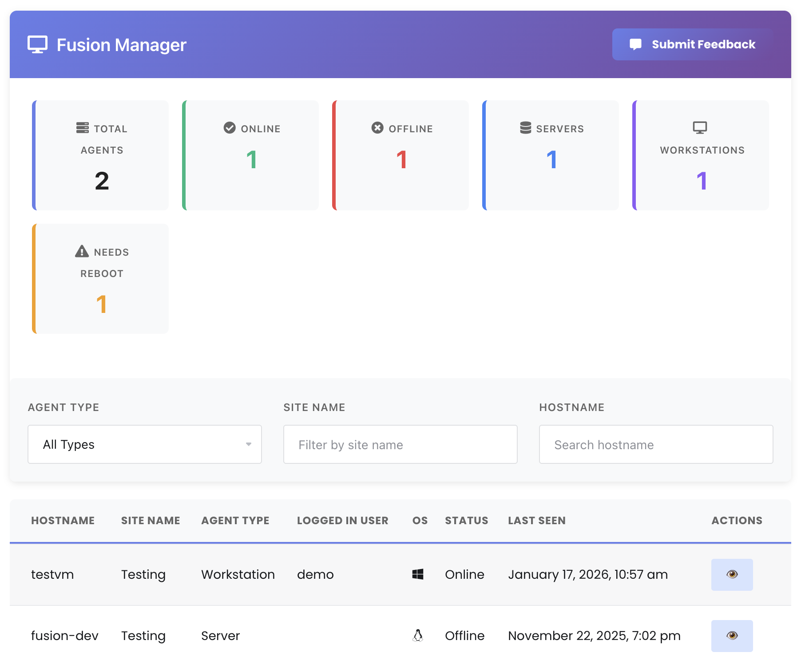Click the Fusion Manager title text

pyautogui.click(x=122, y=45)
